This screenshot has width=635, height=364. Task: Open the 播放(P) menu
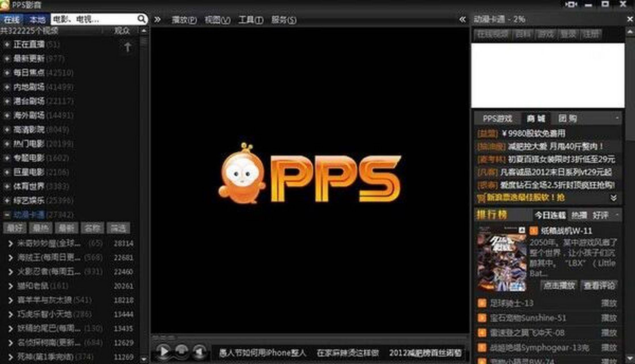184,20
